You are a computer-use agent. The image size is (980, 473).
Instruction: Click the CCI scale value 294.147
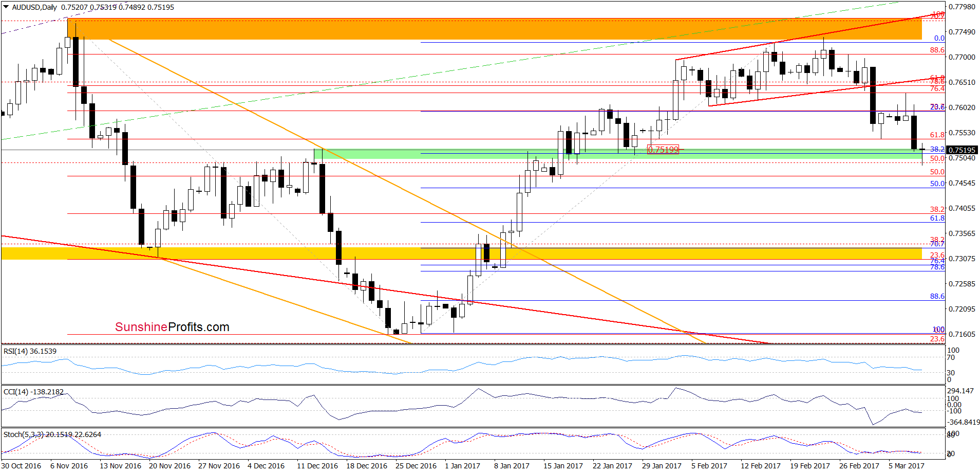(960, 391)
